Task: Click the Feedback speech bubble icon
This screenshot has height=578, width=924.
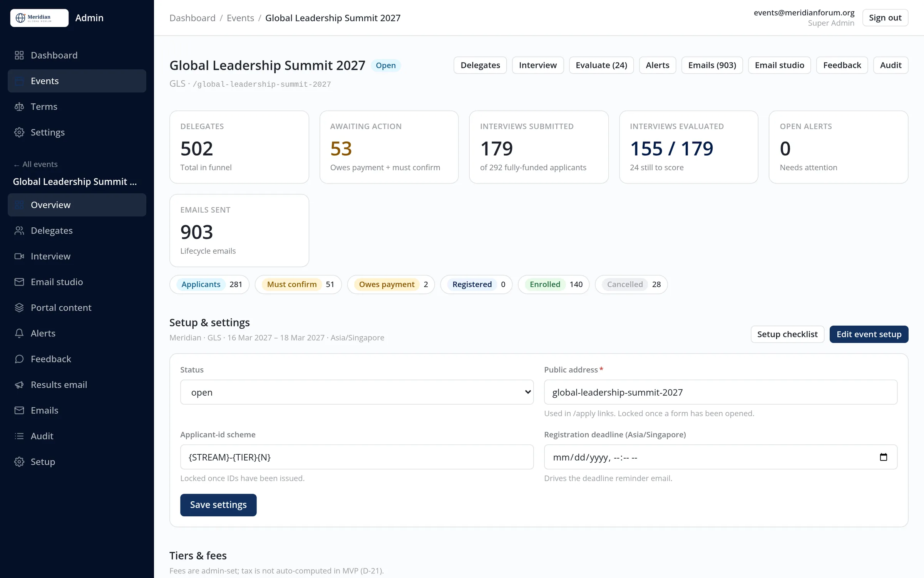Action: (19, 359)
